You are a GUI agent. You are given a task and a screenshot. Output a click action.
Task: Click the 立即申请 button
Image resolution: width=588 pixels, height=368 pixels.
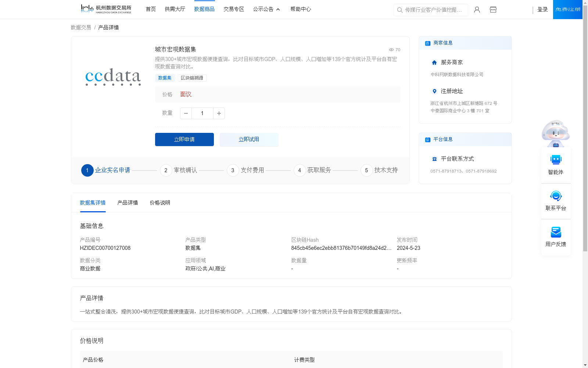click(184, 139)
